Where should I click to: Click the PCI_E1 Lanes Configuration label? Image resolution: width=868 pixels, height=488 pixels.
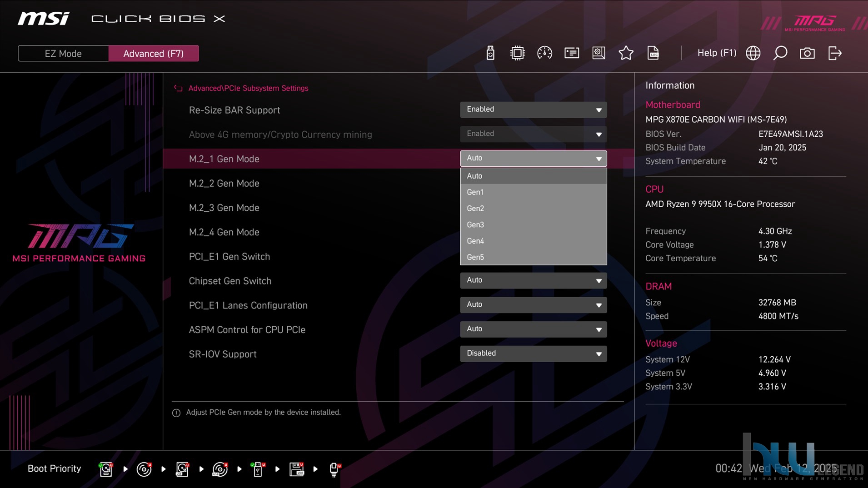click(248, 305)
